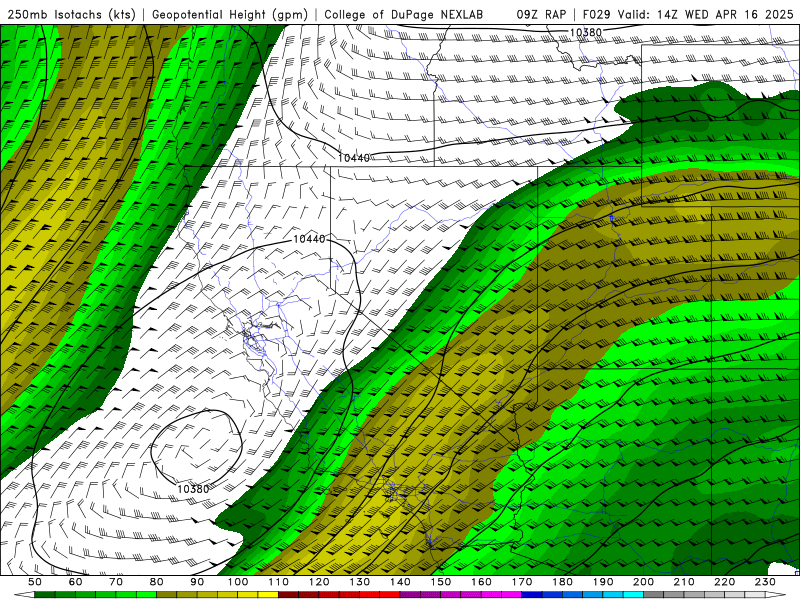
Task: Click the "170" colorbar value
Action: tap(522, 582)
